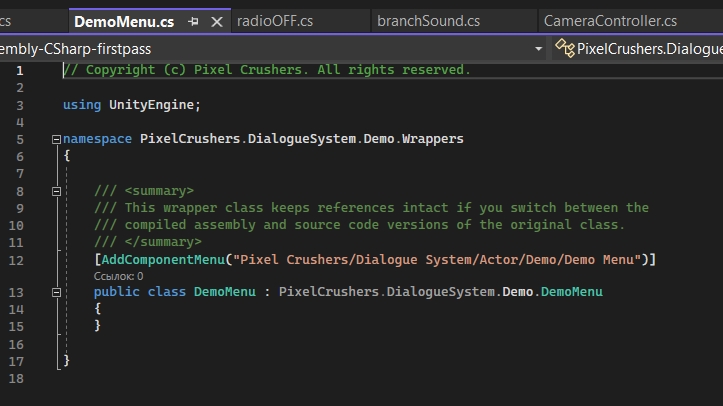Screen dimensions: 723x406
Task: Click the "using" keyword on line 3
Action: [x=82, y=105]
